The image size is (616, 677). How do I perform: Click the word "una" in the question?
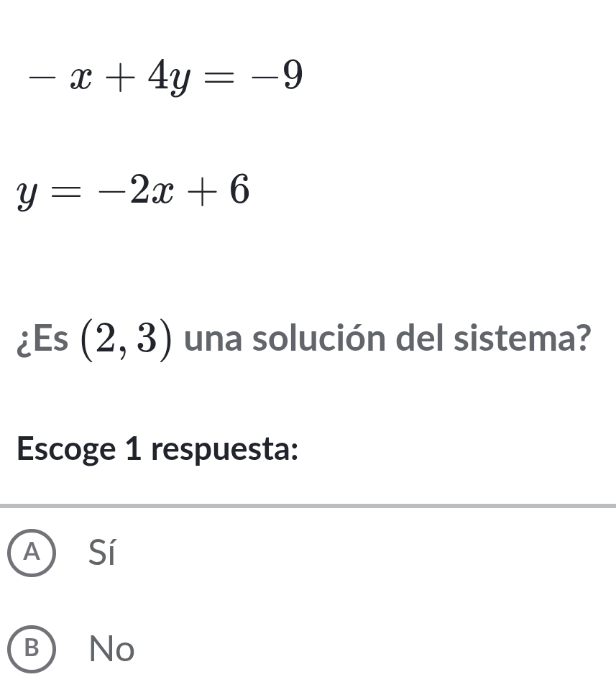209,336
